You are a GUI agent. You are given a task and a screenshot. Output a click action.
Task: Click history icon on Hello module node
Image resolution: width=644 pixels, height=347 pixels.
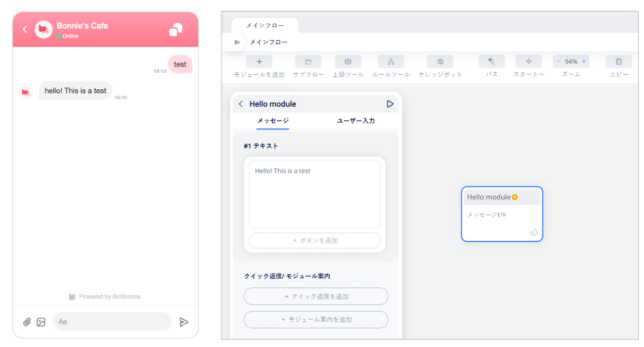pos(533,232)
